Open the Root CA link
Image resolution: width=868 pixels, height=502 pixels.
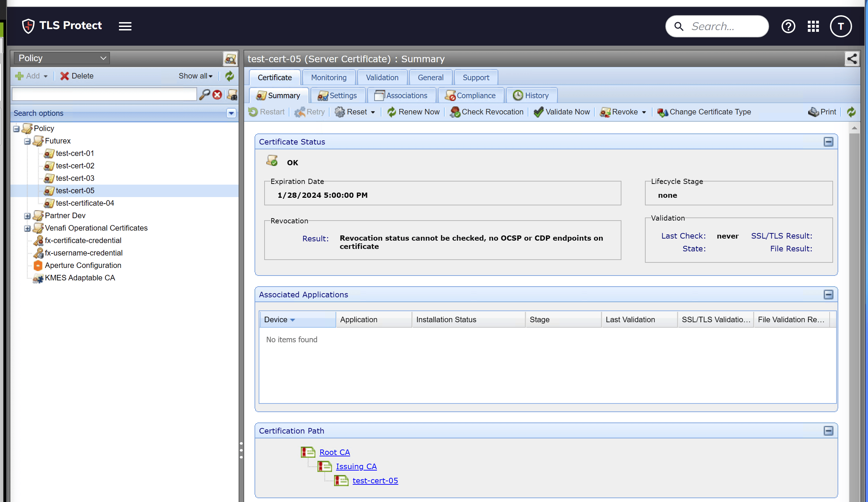tap(335, 452)
